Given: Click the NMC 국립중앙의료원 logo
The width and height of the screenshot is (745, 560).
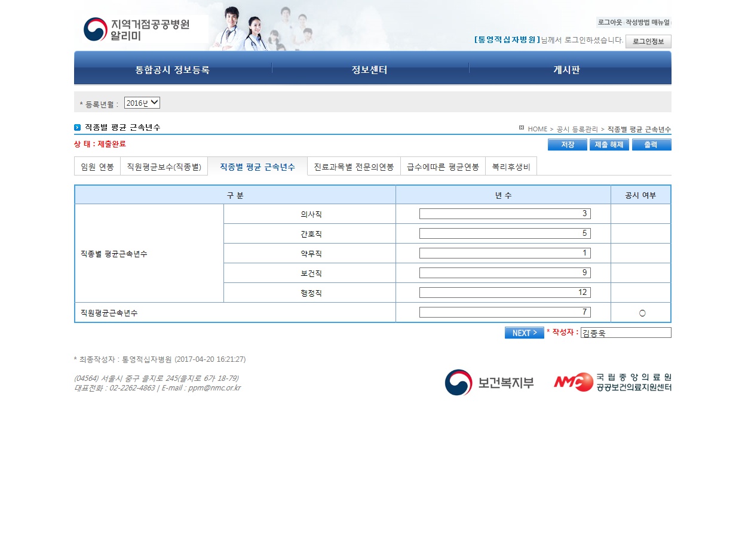Looking at the screenshot, I should pos(612,382).
